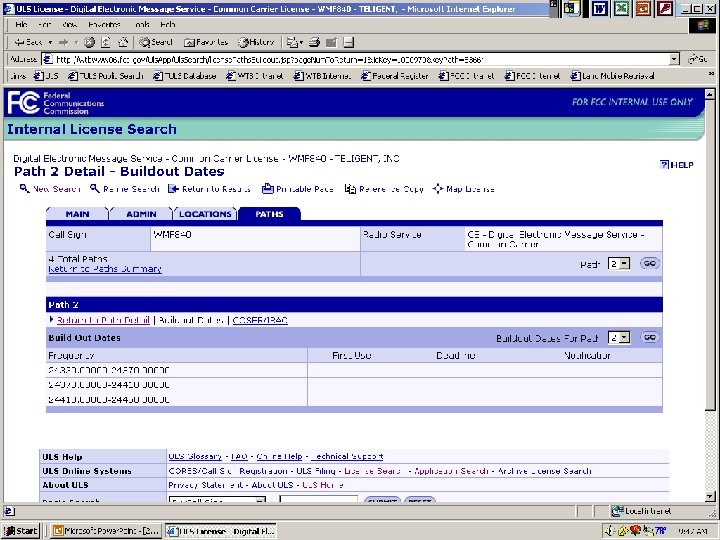Open the ULS Glossary link
Viewport: 720px width, 540px height.
195,456
